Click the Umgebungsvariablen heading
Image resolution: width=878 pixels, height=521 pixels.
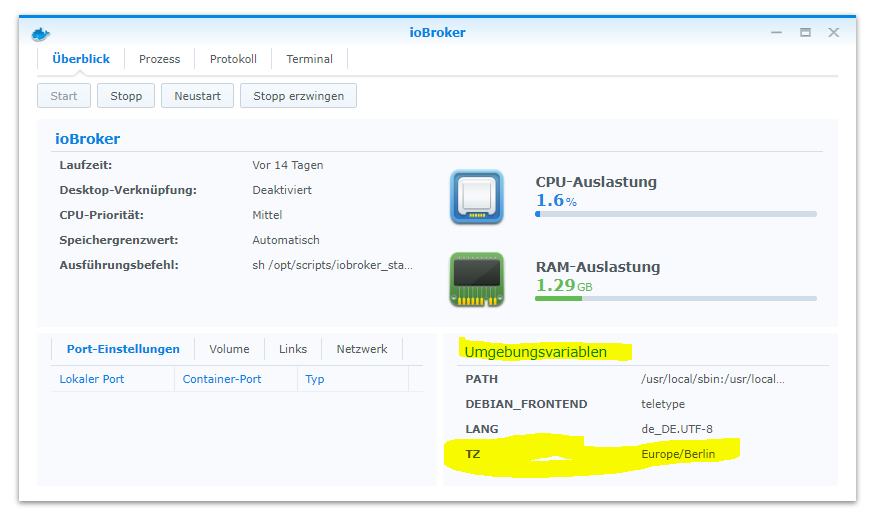pos(536,352)
